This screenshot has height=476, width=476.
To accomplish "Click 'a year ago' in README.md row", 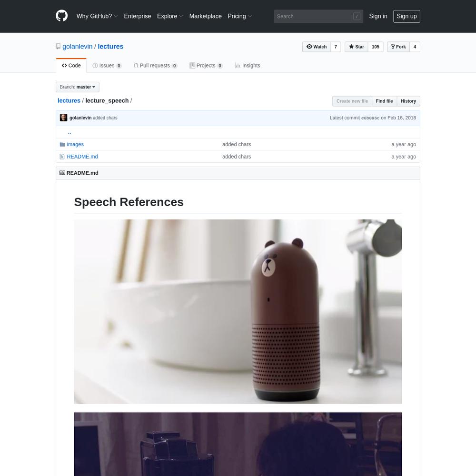I will pos(404,157).
